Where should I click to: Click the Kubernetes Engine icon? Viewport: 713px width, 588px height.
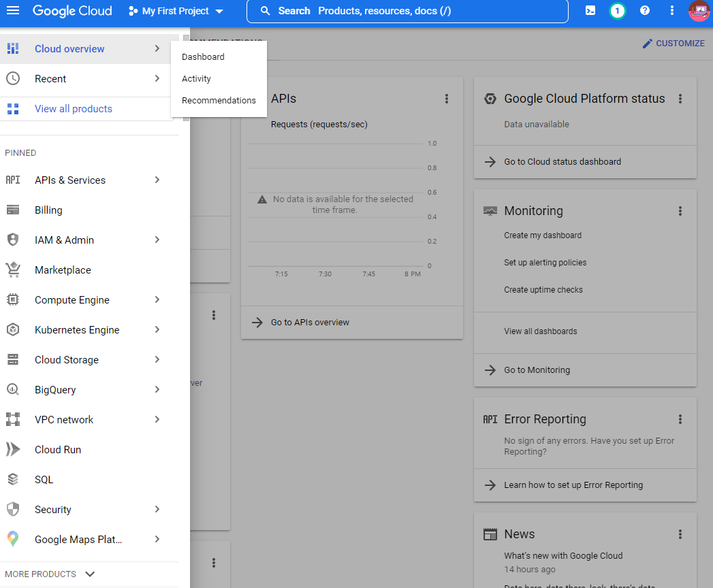click(x=13, y=329)
